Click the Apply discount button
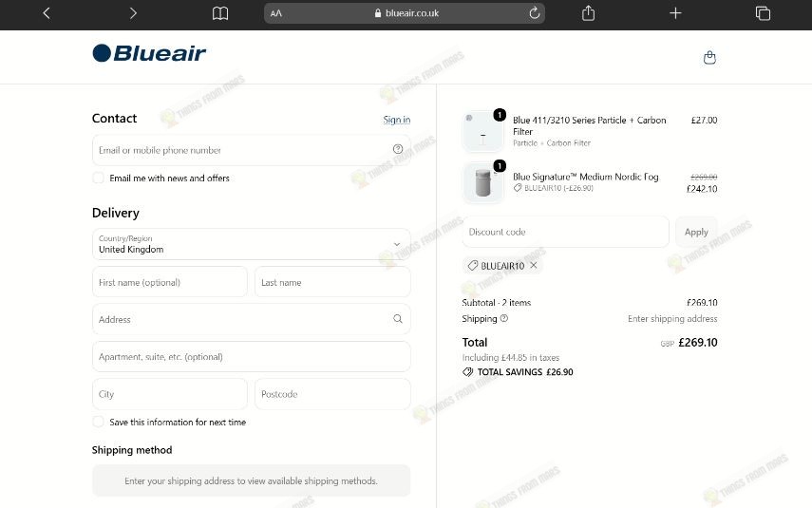 point(696,232)
